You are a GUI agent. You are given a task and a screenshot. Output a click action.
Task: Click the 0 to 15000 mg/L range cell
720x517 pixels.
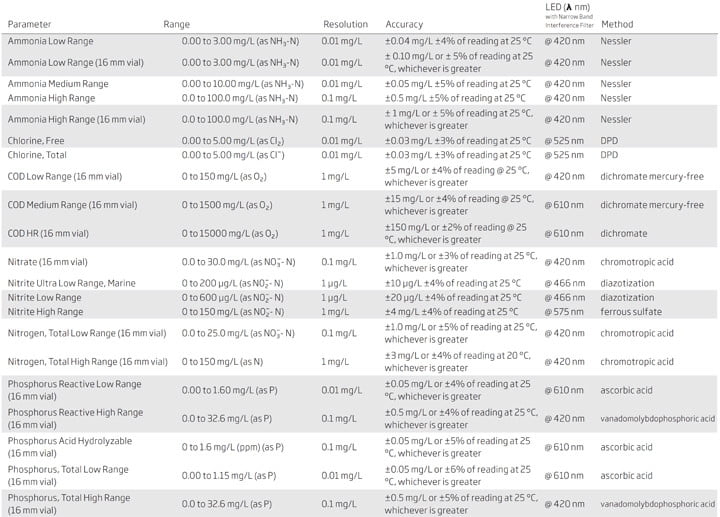[x=230, y=234]
